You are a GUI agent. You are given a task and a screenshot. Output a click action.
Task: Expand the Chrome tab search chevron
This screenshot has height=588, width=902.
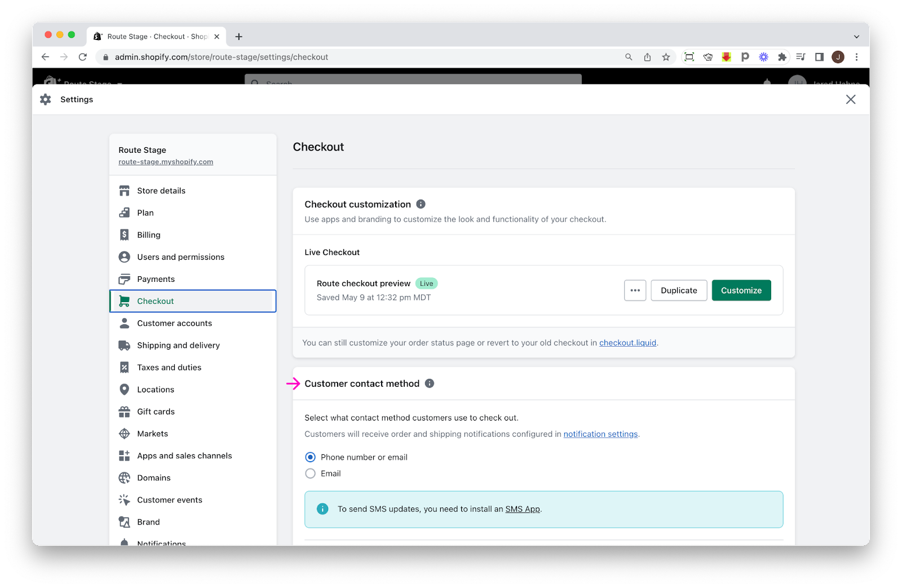click(x=856, y=37)
